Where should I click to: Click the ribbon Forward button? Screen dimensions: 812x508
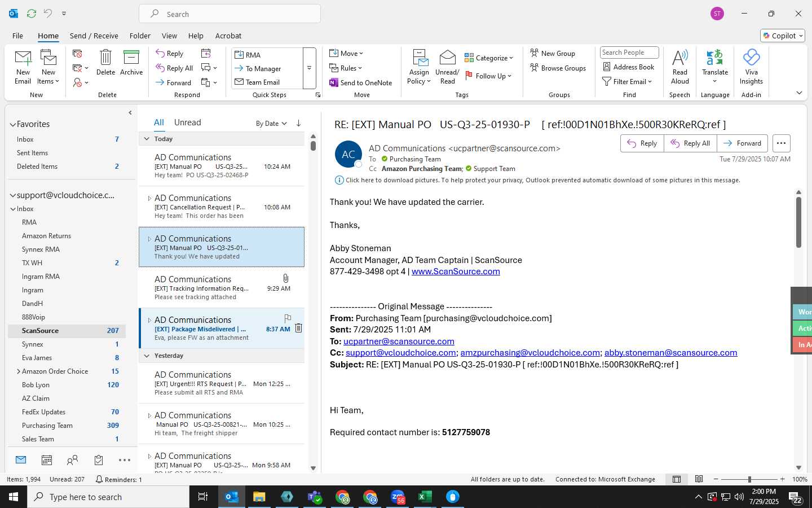(174, 82)
